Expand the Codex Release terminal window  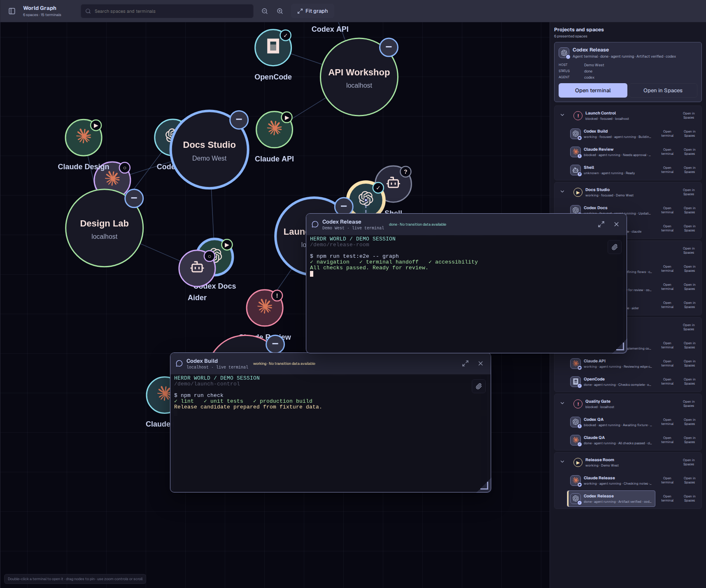(x=601, y=224)
